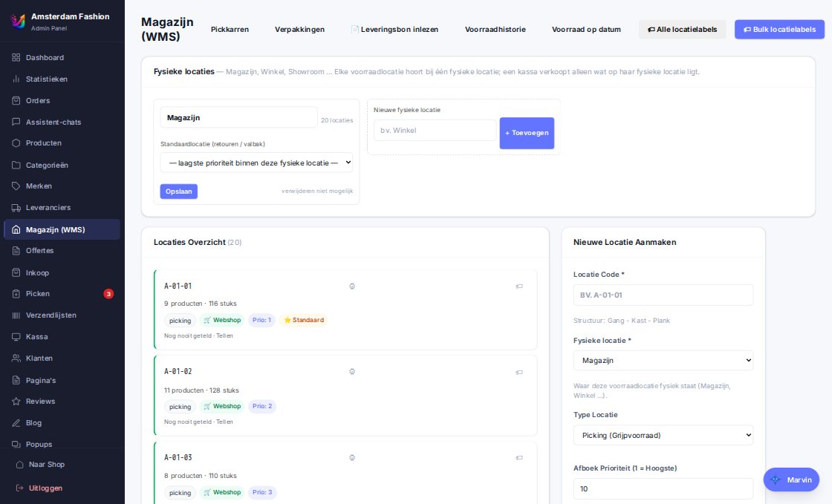Image resolution: width=832 pixels, height=504 pixels.
Task: Open the Type Locatie dropdown
Action: click(x=663, y=435)
